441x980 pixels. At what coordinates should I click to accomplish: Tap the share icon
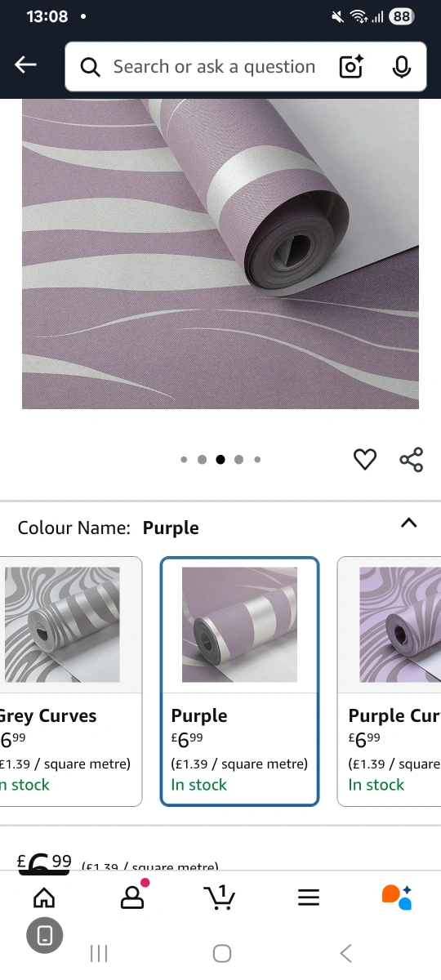[x=412, y=460]
